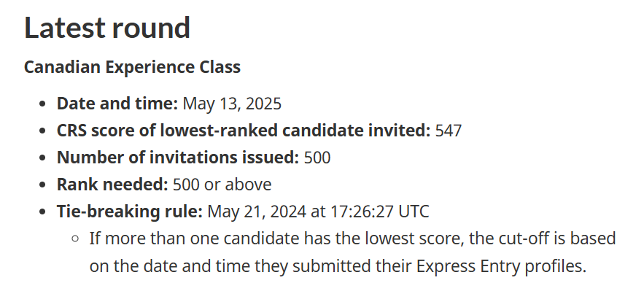Click the "CRS score of lowest-ranked candidate invited:" label

244,131
